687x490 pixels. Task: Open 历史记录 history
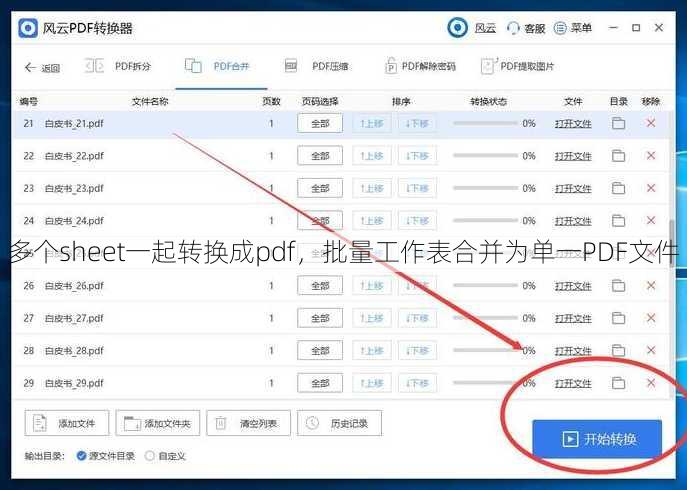[x=339, y=423]
